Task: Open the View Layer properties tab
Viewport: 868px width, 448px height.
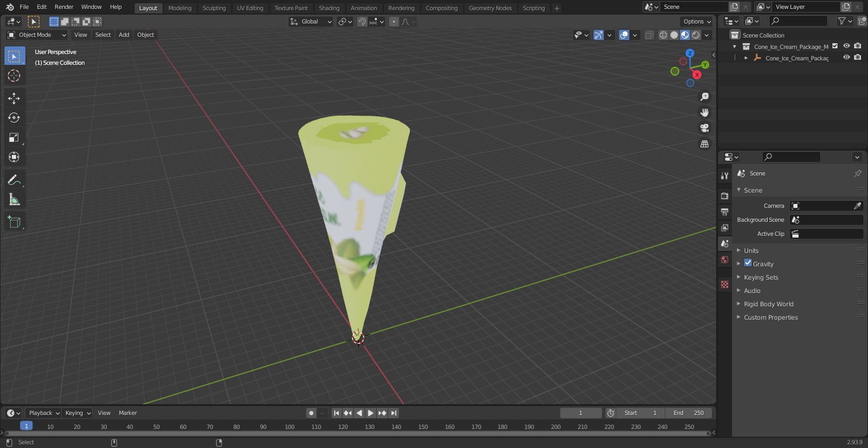Action: [x=724, y=227]
